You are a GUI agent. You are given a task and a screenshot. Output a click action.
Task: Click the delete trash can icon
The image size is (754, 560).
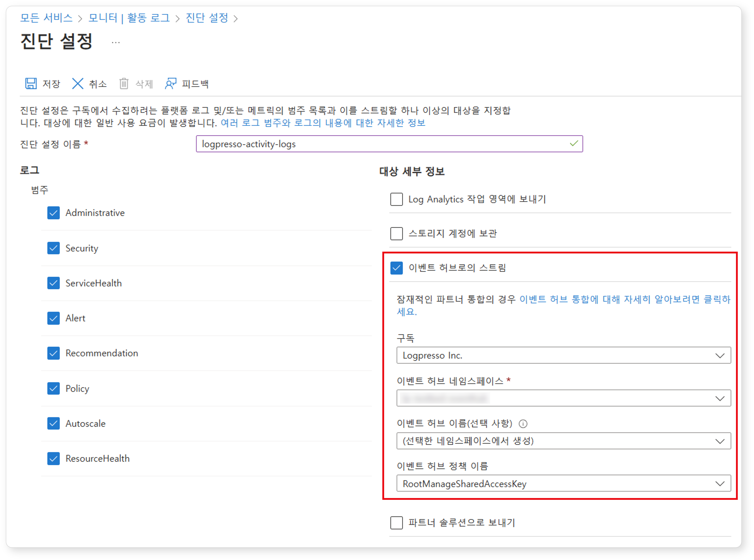click(124, 83)
